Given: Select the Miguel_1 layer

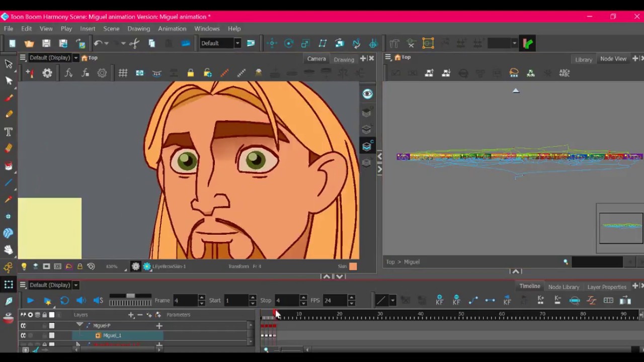Looking at the screenshot, I should (x=112, y=335).
